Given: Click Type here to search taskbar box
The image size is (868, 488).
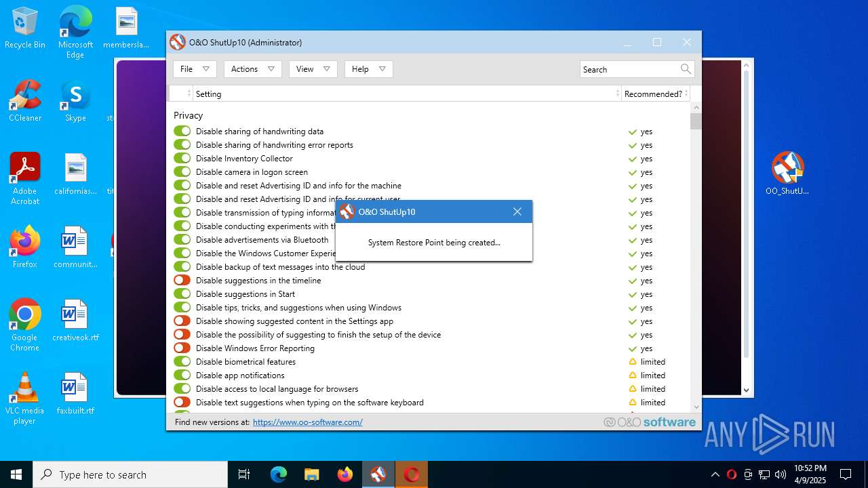Looking at the screenshot, I should pyautogui.click(x=130, y=474).
